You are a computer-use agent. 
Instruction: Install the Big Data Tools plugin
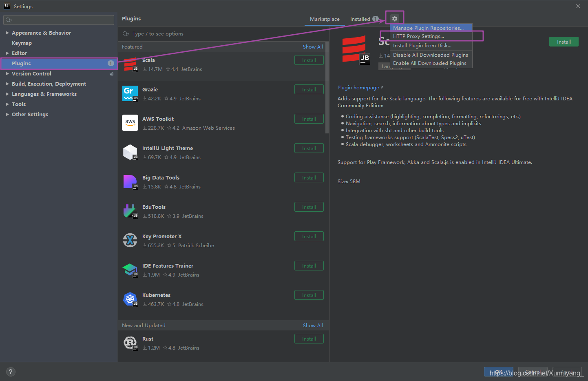tap(309, 177)
